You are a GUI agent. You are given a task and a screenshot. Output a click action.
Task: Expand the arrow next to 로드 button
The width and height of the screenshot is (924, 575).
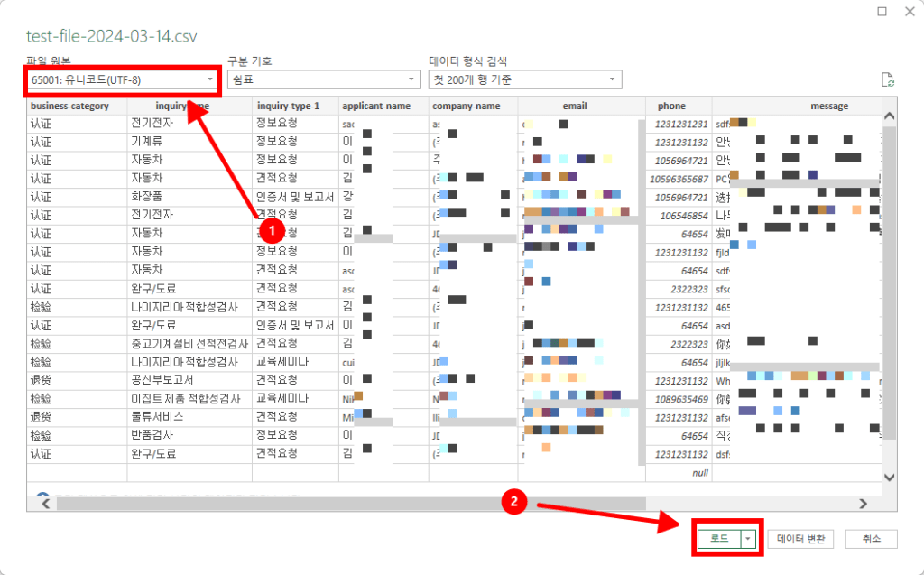[748, 538]
